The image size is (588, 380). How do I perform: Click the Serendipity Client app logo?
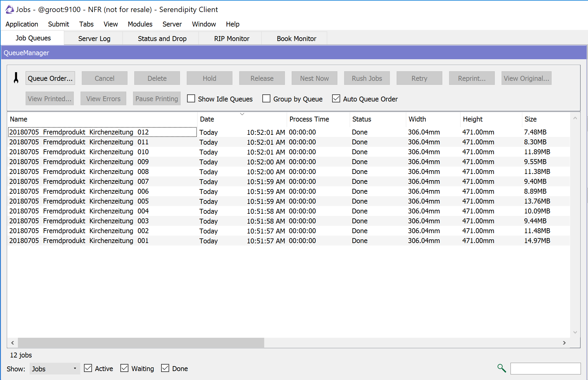coord(10,10)
